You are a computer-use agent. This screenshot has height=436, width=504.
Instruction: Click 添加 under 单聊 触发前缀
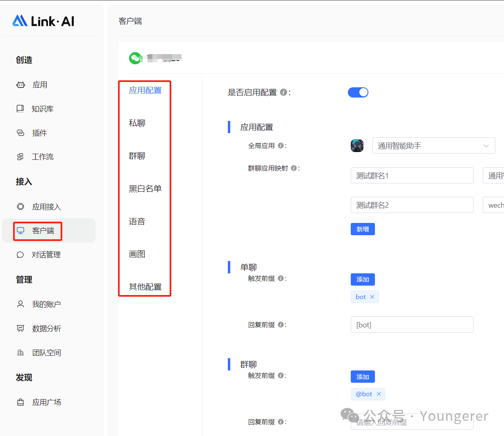point(363,279)
